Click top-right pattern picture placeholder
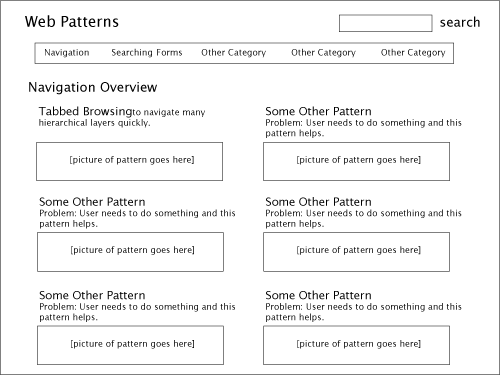This screenshot has width=500, height=375. click(356, 162)
